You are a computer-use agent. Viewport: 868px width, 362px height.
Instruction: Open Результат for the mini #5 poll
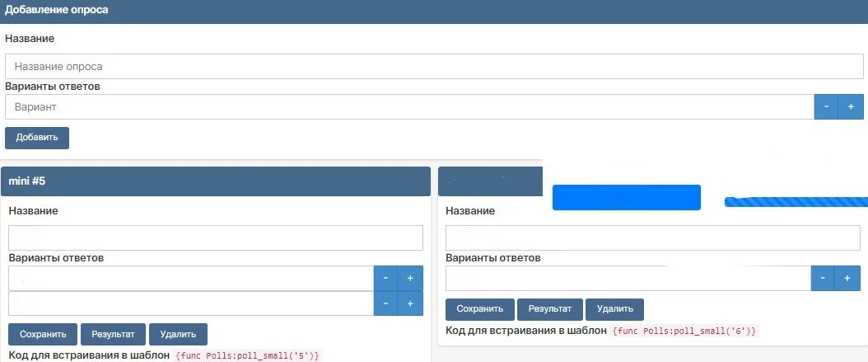pos(113,334)
